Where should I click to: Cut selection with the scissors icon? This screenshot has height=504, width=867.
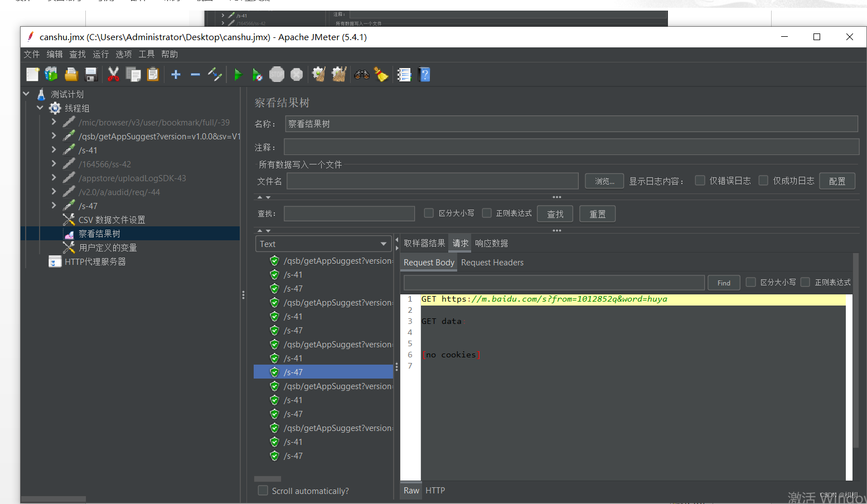[x=113, y=74]
